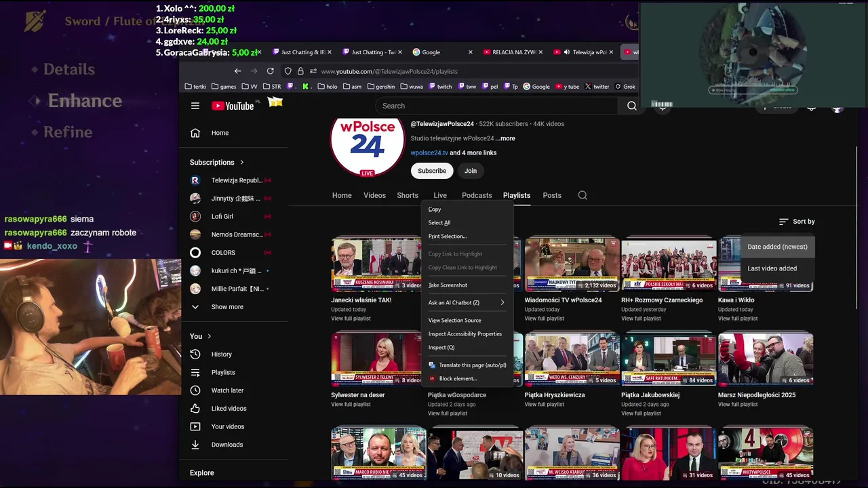Open 'Wiadomości TV wPolsce24' playlist thumbnail
Image resolution: width=868 pixels, height=488 pixels.
point(572,264)
